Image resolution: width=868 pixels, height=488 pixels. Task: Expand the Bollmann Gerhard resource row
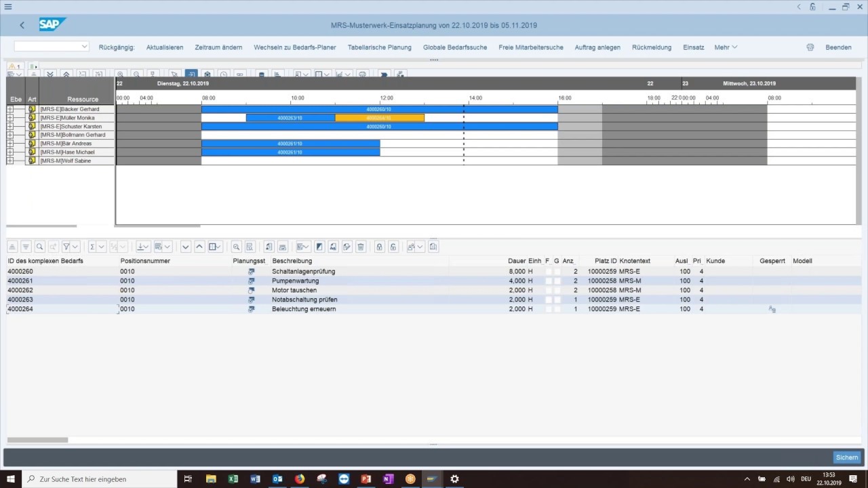[x=10, y=135]
